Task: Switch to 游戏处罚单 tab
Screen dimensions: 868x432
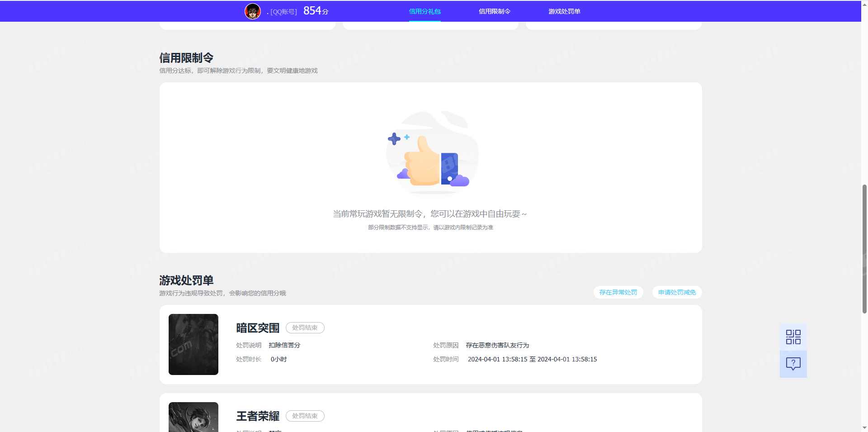Action: (564, 11)
